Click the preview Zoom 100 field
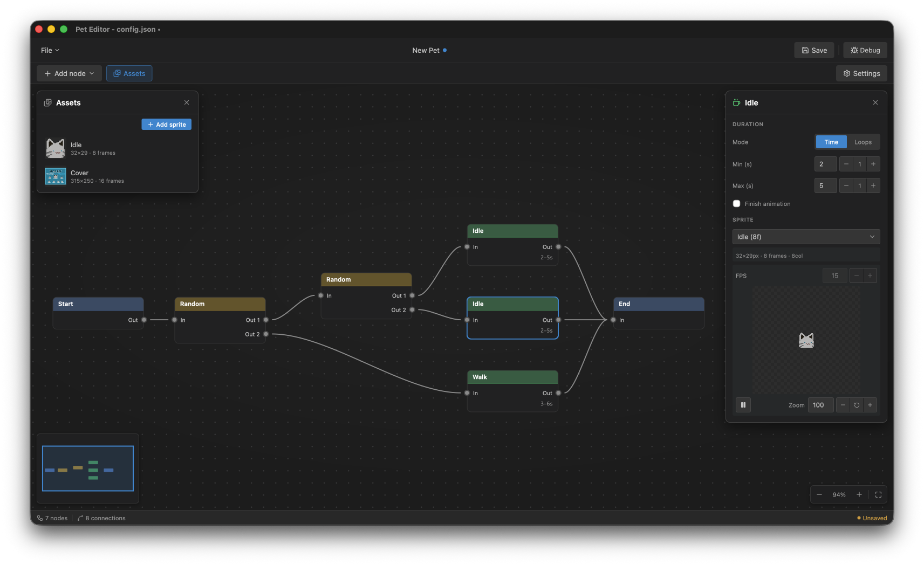The height and width of the screenshot is (565, 924). click(820, 405)
